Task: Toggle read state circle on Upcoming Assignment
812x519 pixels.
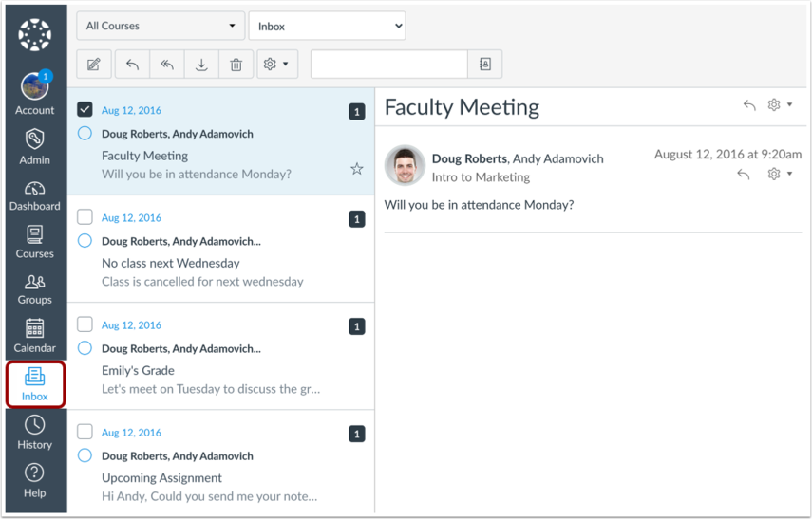Action: 85,455
